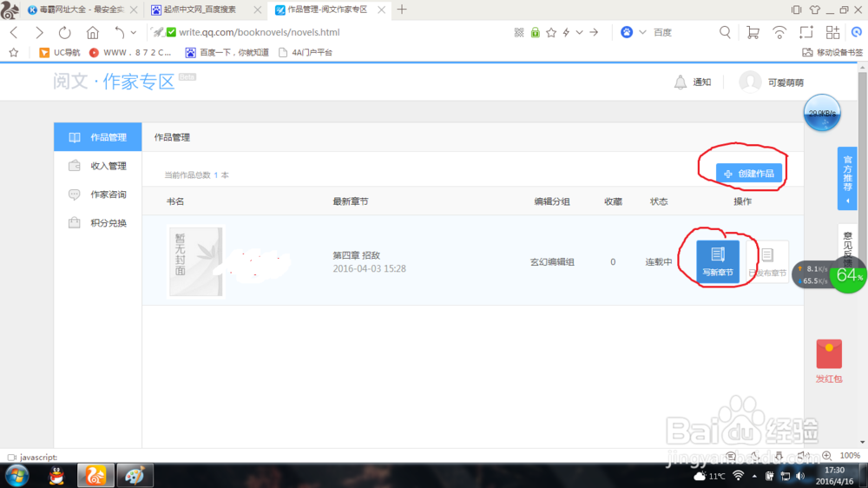Select 收入管理 in the sidebar
Image resolution: width=868 pixels, height=488 pixels.
tap(97, 166)
